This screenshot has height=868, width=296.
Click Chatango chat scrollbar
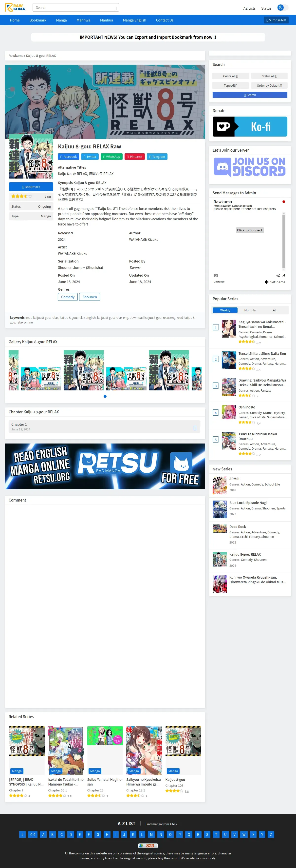(x=284, y=241)
